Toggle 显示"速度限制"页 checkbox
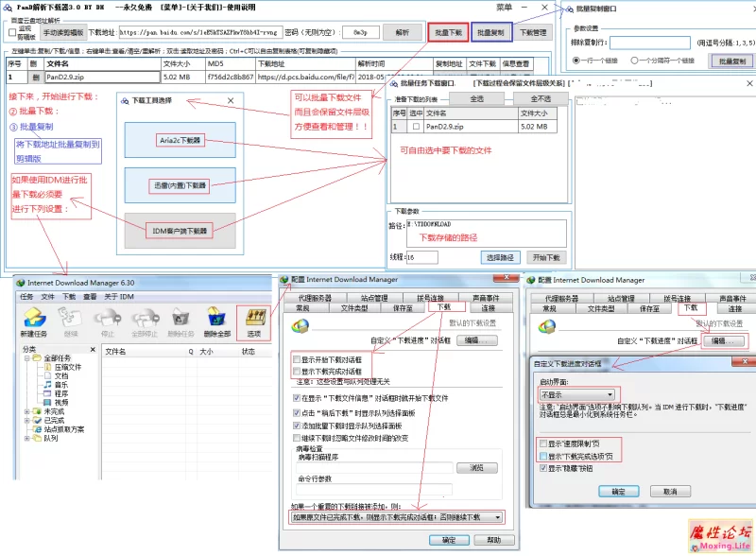The image size is (756, 556). 543,443
